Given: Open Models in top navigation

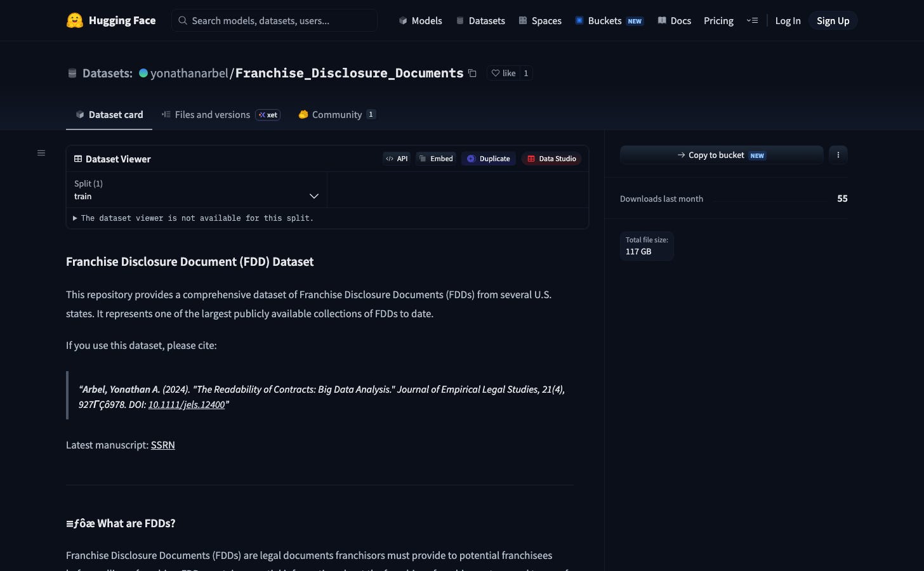Looking at the screenshot, I should (x=420, y=20).
